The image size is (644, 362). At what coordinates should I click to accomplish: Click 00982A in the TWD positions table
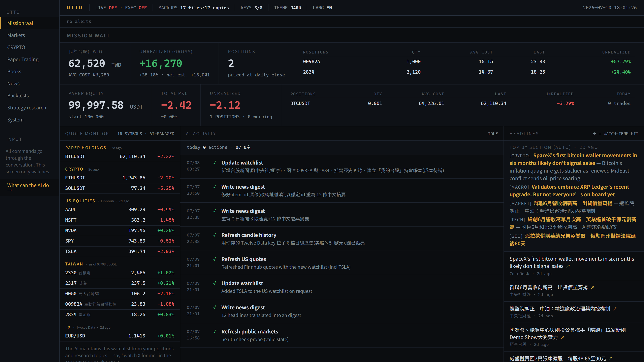click(312, 62)
